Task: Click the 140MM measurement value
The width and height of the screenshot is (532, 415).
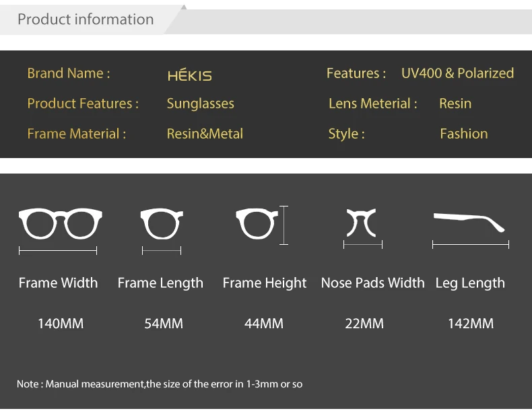Action: 61,324
